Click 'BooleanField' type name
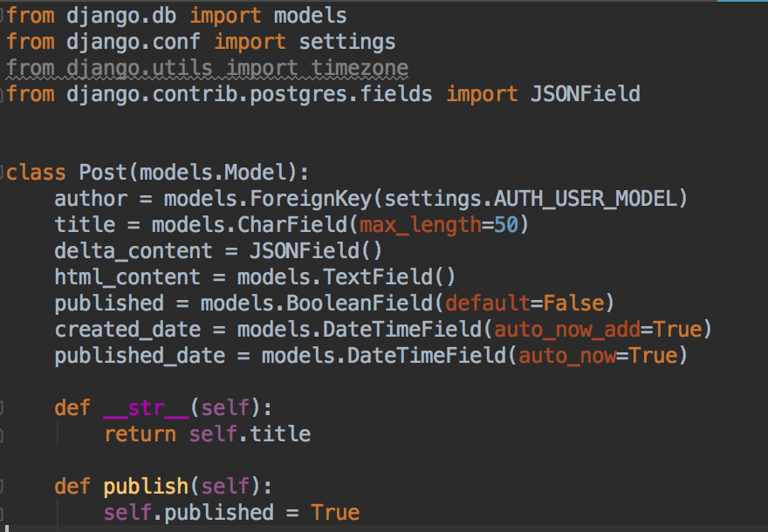 359,303
